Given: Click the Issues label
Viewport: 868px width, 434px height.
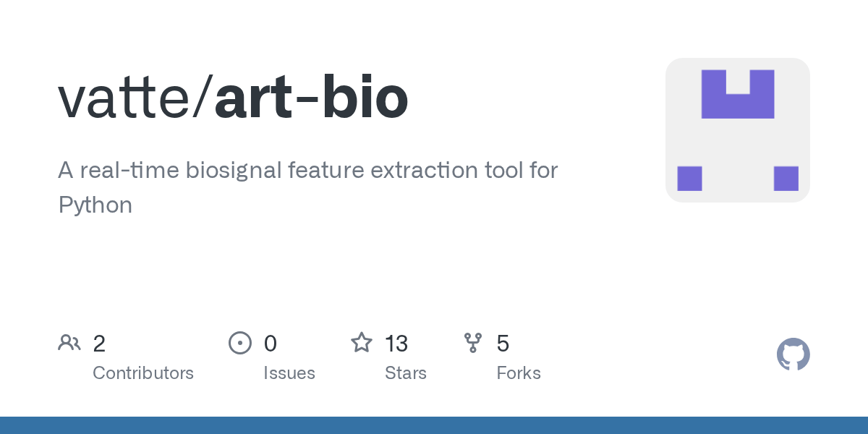Looking at the screenshot, I should point(289,373).
